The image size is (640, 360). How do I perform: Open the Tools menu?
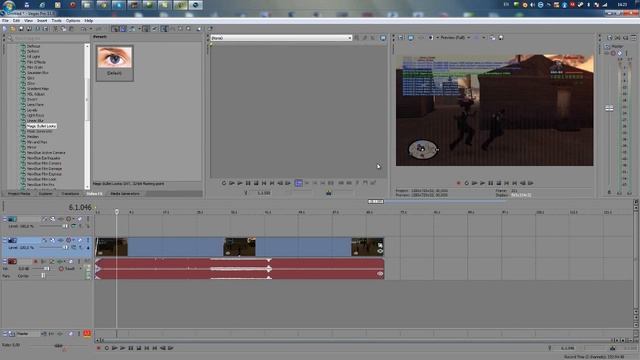coord(56,20)
